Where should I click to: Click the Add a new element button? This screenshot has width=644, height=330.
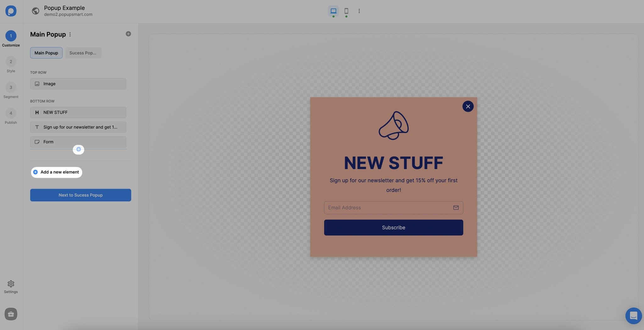(x=56, y=172)
